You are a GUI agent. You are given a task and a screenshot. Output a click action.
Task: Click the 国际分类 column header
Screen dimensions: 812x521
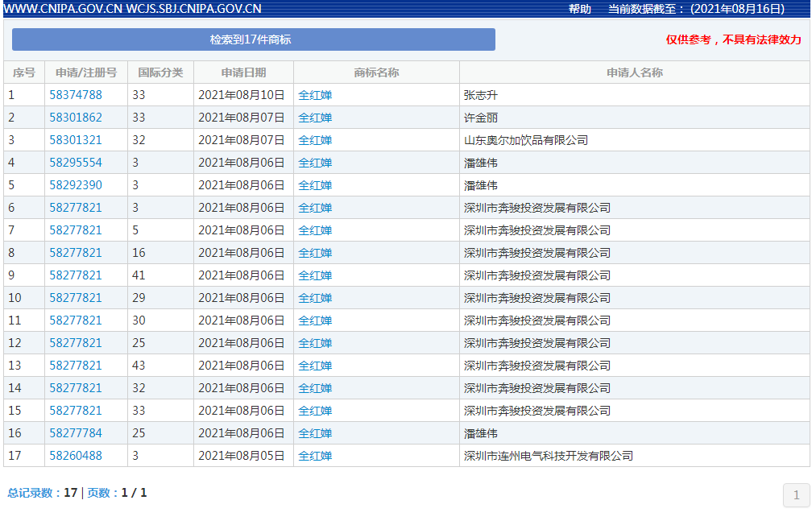pyautogui.click(x=160, y=72)
